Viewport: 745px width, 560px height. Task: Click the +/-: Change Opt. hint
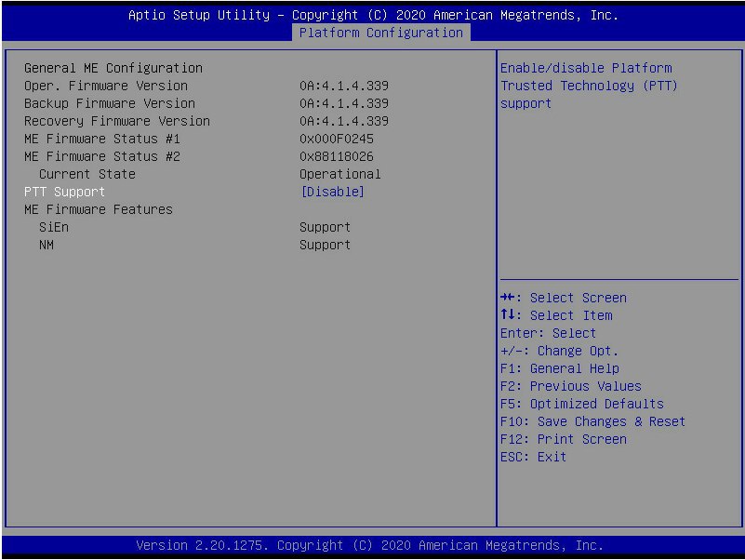560,351
